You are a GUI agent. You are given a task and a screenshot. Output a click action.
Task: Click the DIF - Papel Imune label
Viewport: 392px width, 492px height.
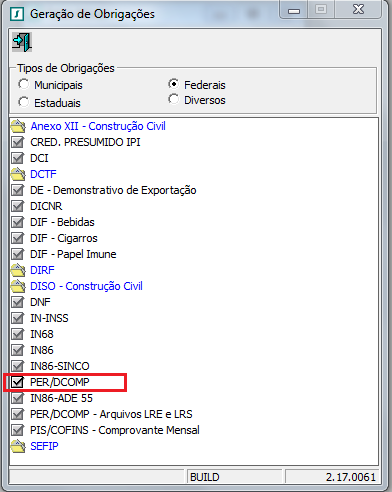(x=73, y=254)
